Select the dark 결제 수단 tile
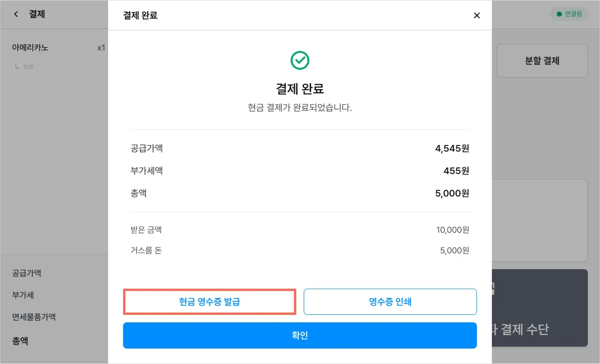Viewport: 600px width, 364px height. pos(540,308)
